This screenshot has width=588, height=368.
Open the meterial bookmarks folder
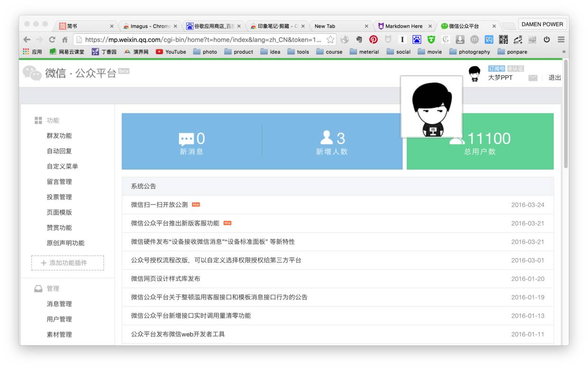[364, 52]
